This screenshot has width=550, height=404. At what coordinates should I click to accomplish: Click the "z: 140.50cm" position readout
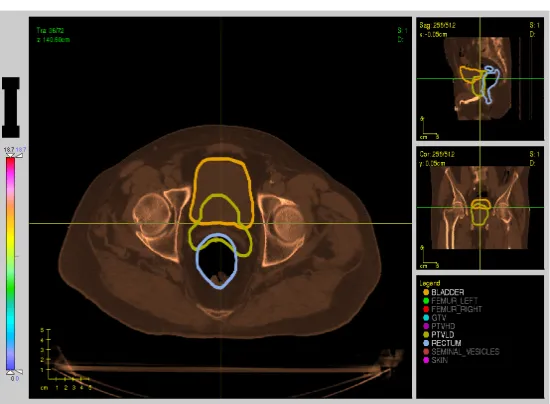pos(53,40)
